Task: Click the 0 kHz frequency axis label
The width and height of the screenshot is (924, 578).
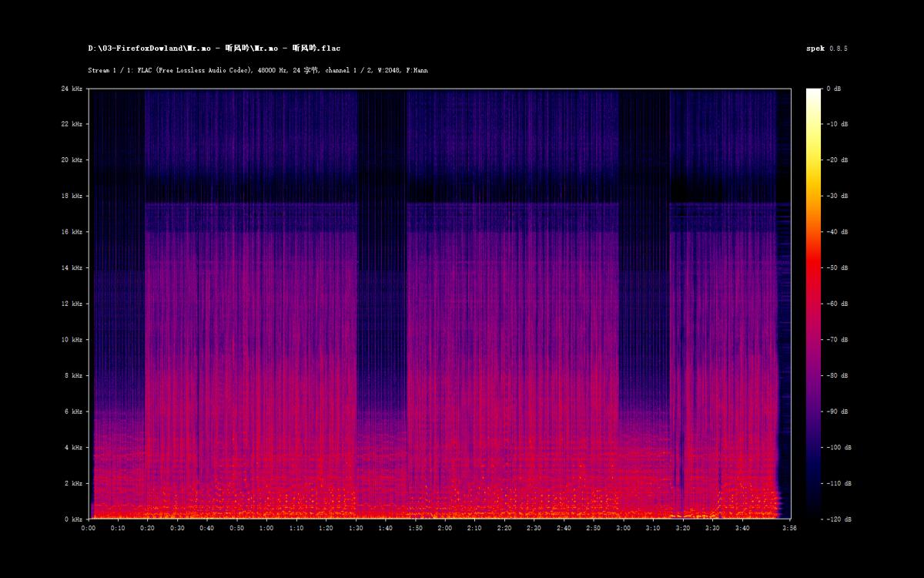Action: click(x=73, y=519)
